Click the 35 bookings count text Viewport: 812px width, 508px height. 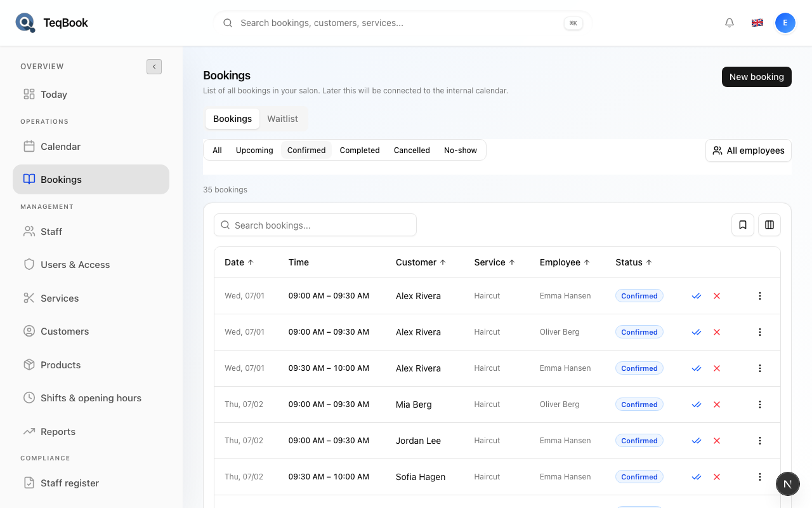[x=225, y=190]
